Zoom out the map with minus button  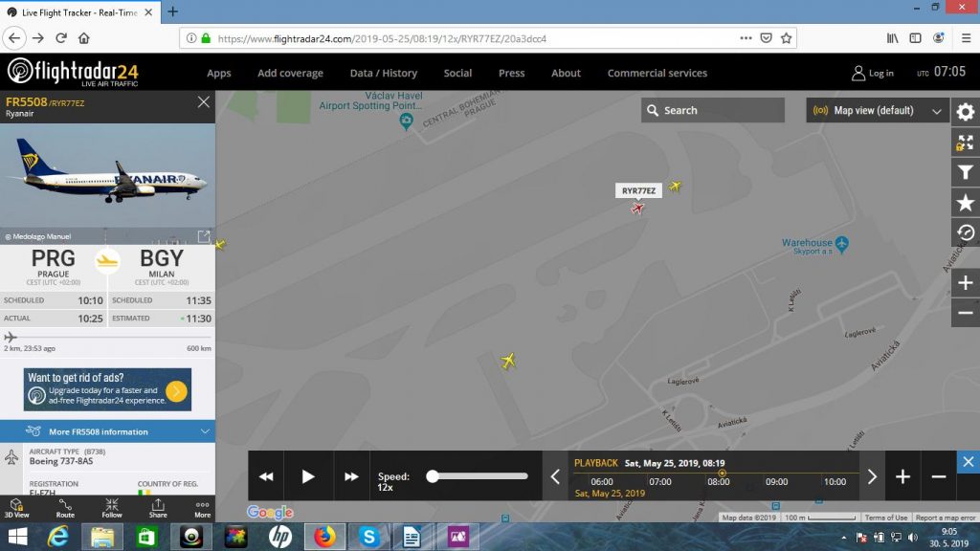click(966, 313)
